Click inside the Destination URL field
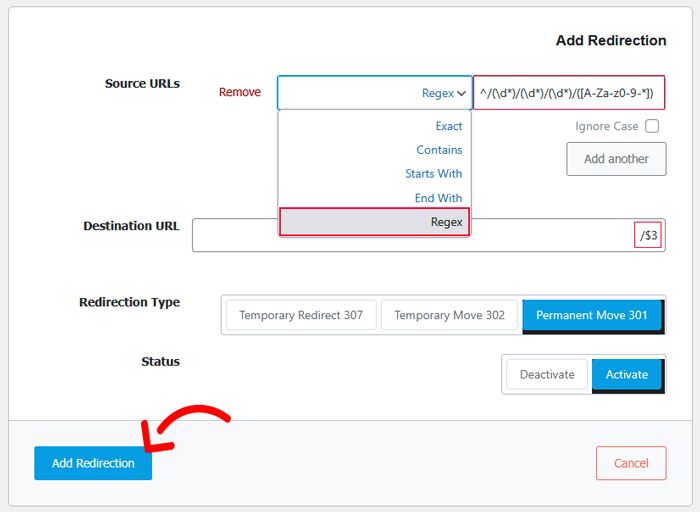700x512 pixels. click(410, 236)
